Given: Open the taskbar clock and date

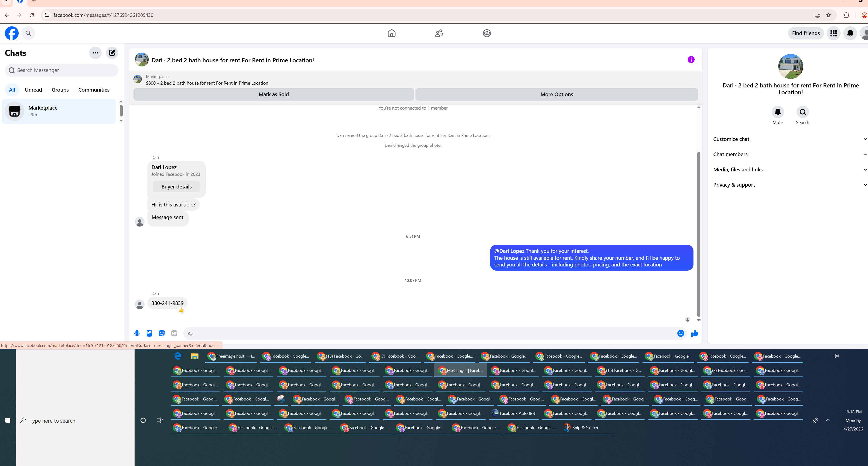Looking at the screenshot, I should [853, 420].
